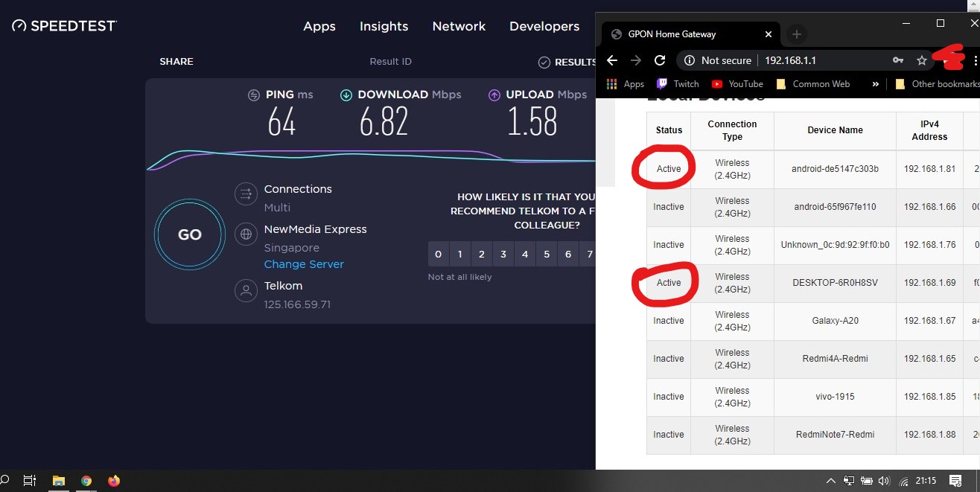Rate likelihood 1

click(x=459, y=255)
